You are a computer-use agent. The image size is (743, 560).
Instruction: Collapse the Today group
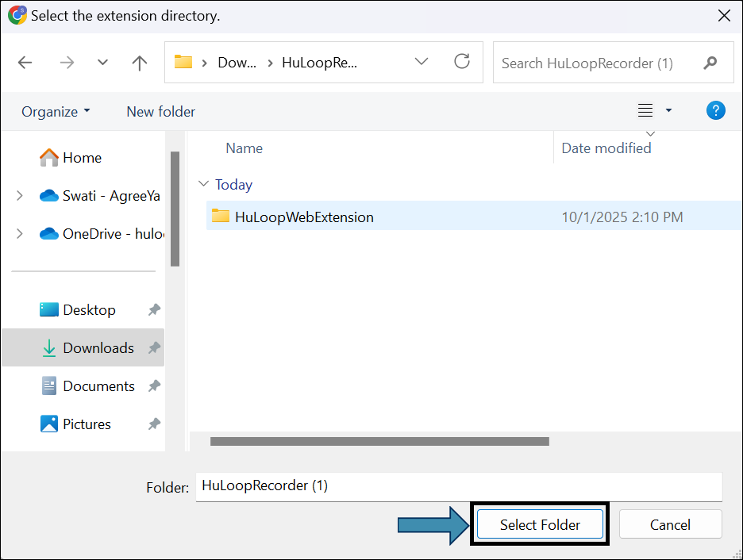pos(203,184)
